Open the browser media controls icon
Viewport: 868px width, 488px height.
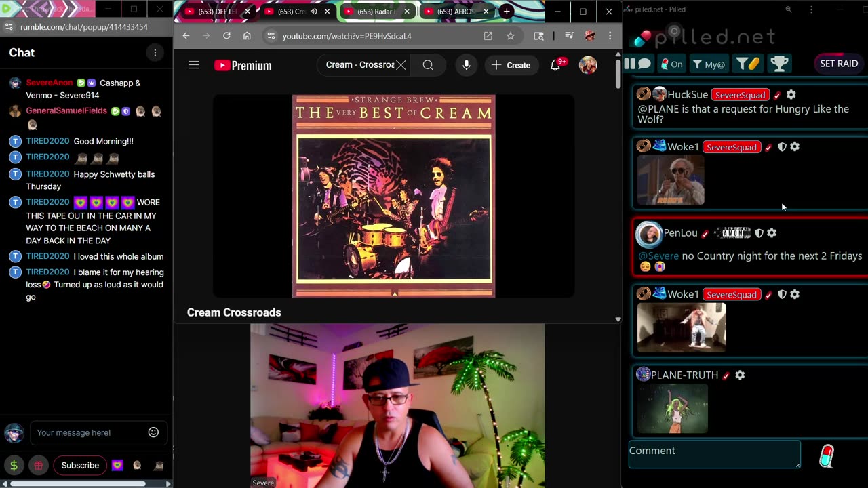(569, 36)
